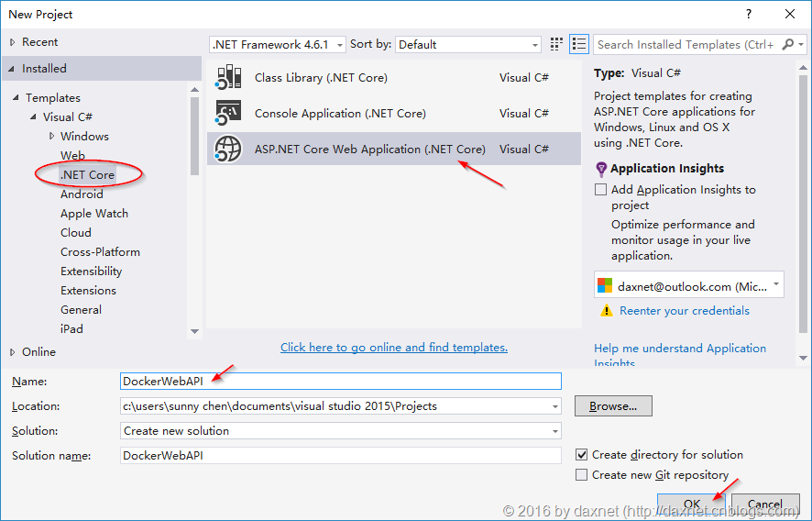Click the Solution name input field
The height and width of the screenshot is (521, 812).
pos(341,455)
